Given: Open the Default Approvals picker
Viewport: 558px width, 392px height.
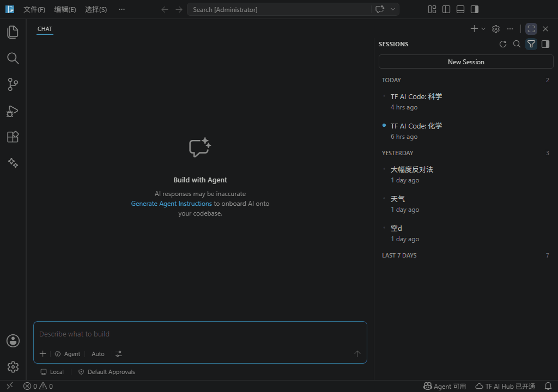Looking at the screenshot, I should 106,372.
